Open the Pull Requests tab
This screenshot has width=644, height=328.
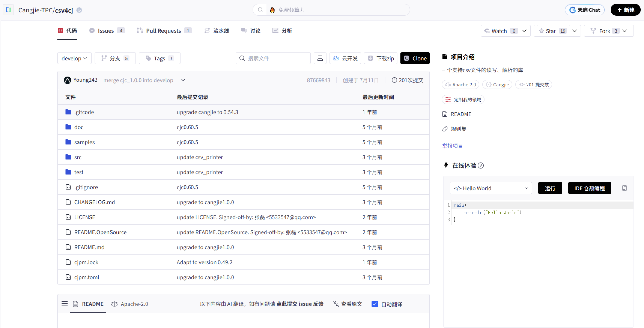pos(163,31)
